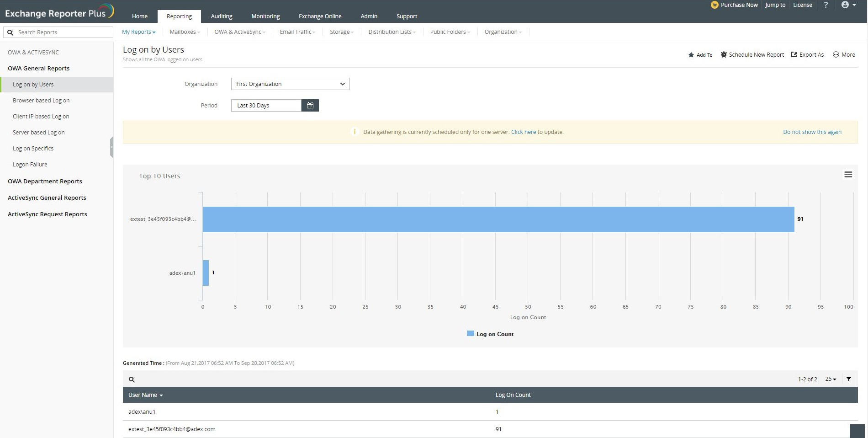Viewport: 868px width, 438px height.
Task: Click the Add To star icon
Action: pos(691,55)
